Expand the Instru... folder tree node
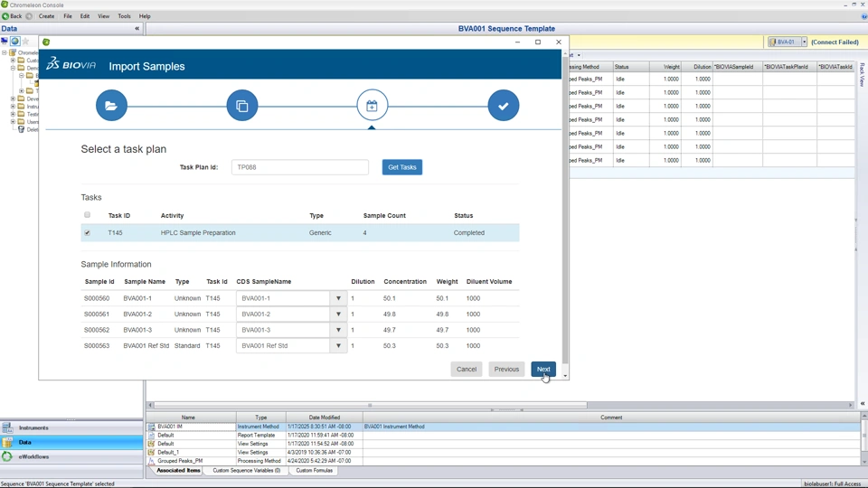 click(13, 107)
